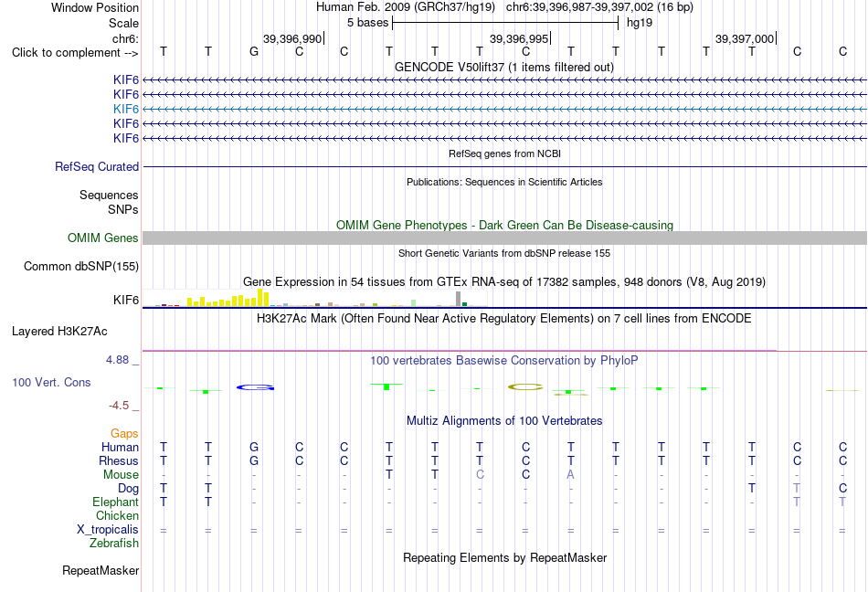Click the Zebrafish species row label

[x=114, y=544]
